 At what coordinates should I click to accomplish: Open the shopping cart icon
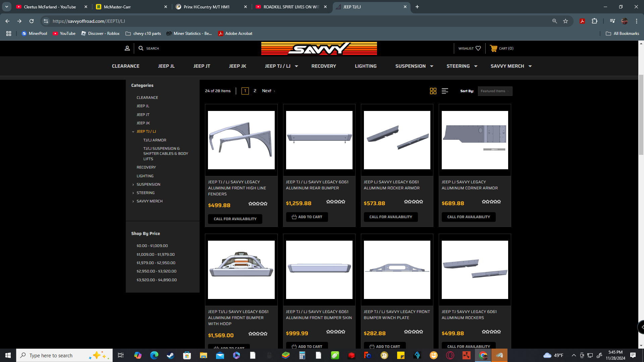(x=494, y=48)
